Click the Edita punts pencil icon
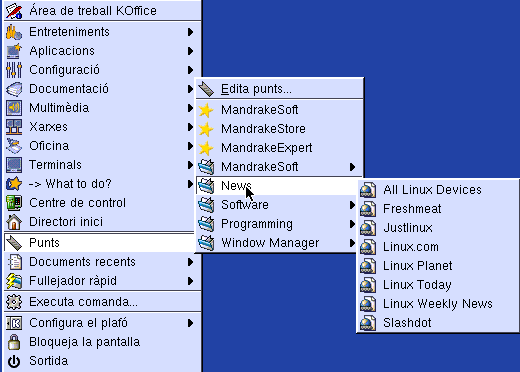Screen dimensions: 520x372 pyautogui.click(x=206, y=89)
